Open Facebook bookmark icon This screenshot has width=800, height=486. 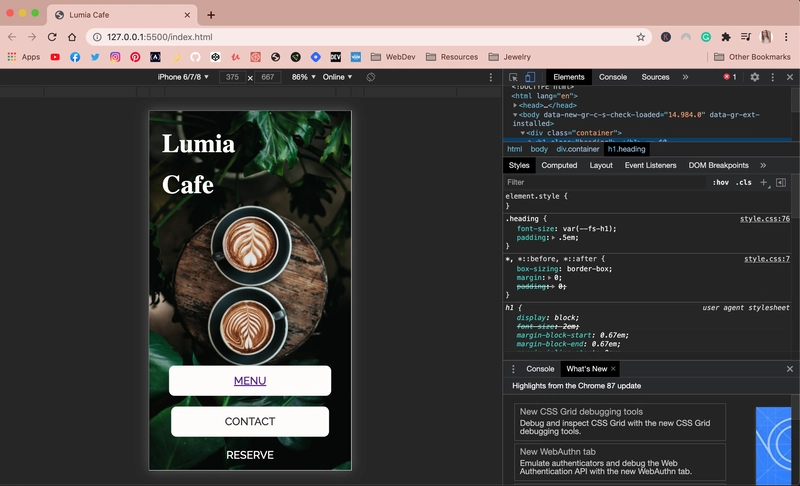point(75,57)
